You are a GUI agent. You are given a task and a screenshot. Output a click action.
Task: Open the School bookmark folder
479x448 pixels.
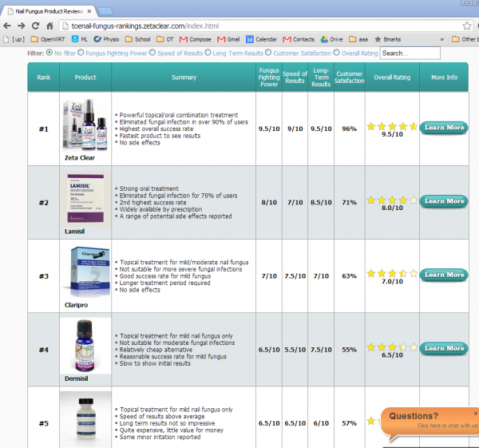138,39
